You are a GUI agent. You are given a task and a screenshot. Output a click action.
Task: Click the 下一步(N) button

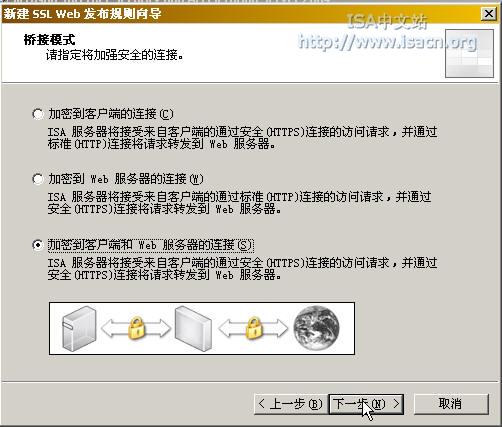point(366,404)
